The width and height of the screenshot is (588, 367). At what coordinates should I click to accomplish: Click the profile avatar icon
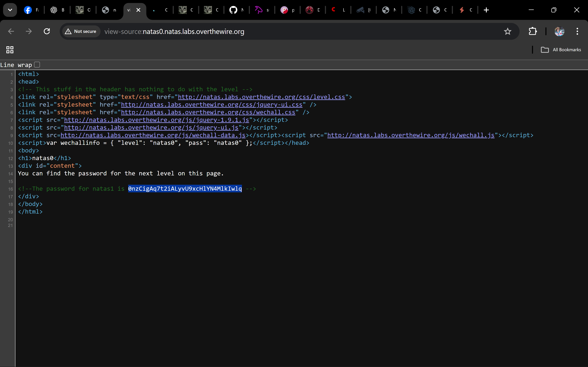point(559,31)
